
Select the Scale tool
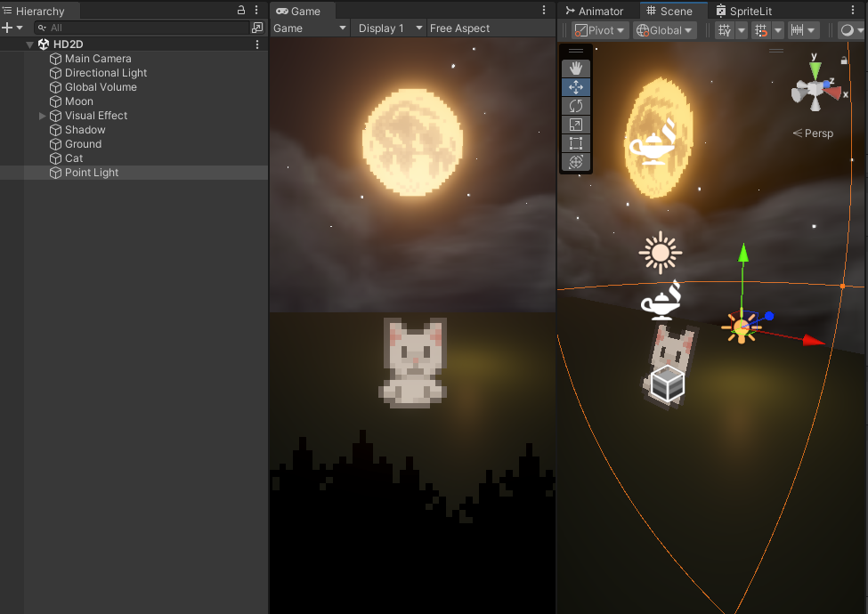coord(575,124)
